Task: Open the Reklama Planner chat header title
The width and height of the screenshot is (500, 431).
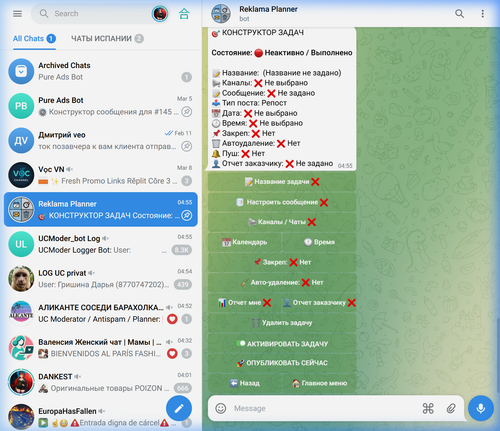Action: 268,9
